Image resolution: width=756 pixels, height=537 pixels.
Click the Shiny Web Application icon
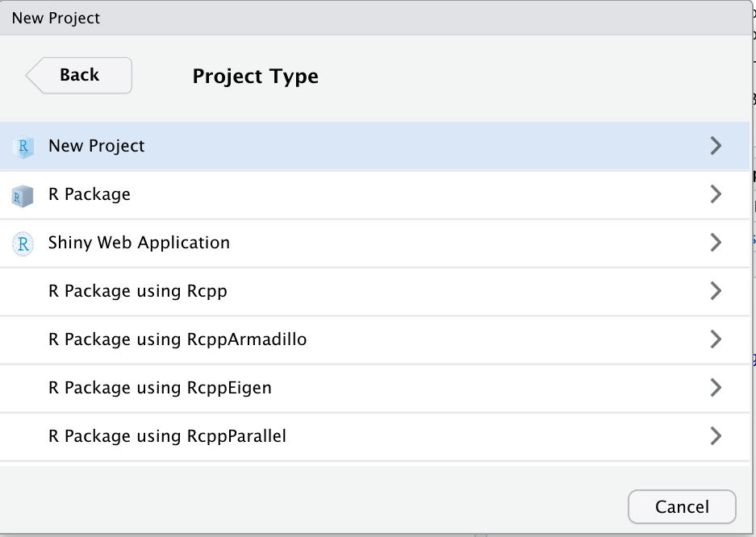coord(23,244)
